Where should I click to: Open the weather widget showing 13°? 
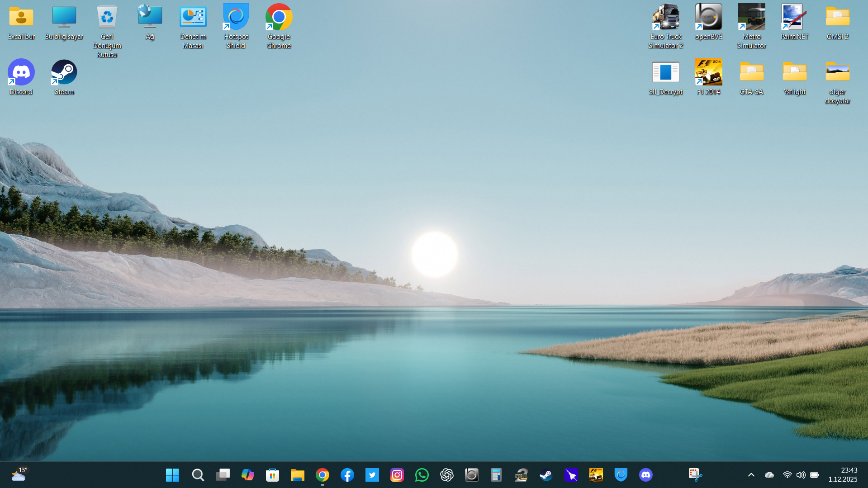pos(19,475)
